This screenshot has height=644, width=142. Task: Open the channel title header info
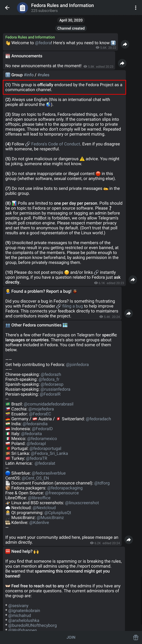[62, 8]
